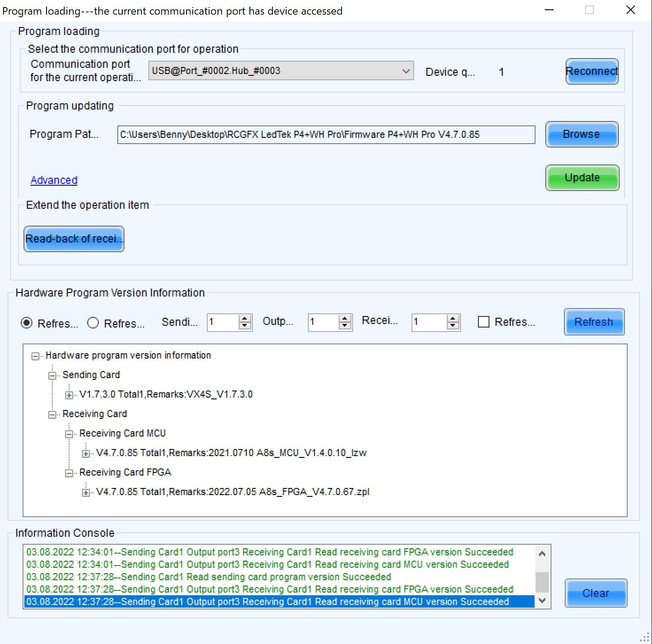Minimize the Program loading window

point(549,10)
